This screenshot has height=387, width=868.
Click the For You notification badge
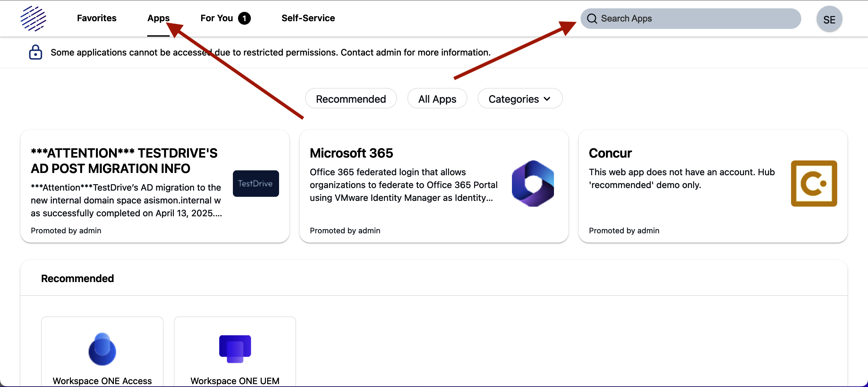point(244,18)
